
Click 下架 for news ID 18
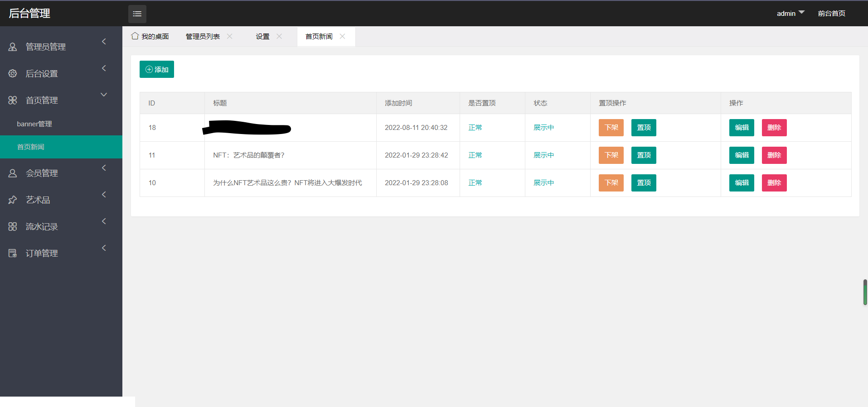point(611,128)
